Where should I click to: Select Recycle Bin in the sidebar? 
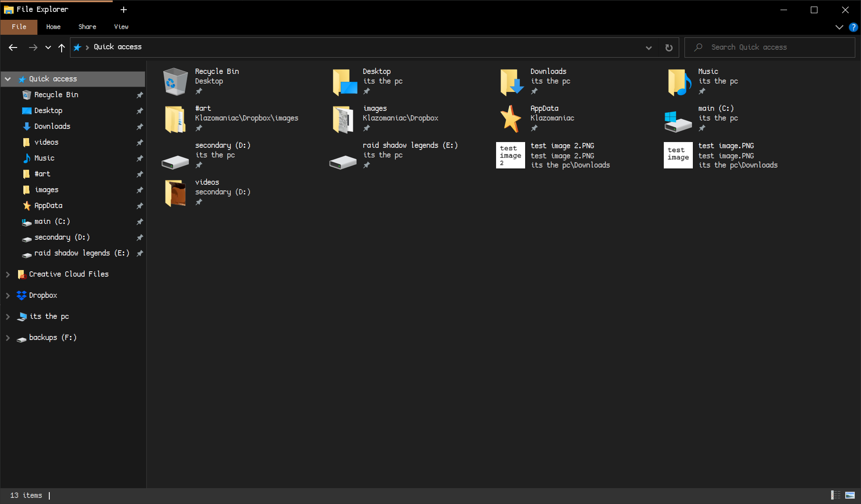click(56, 95)
